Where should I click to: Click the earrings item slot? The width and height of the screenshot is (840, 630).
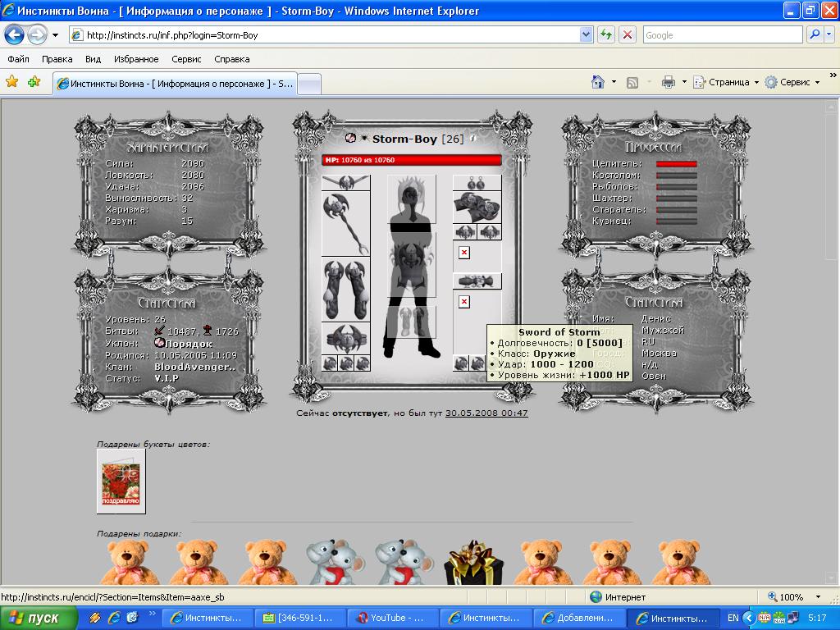click(477, 183)
